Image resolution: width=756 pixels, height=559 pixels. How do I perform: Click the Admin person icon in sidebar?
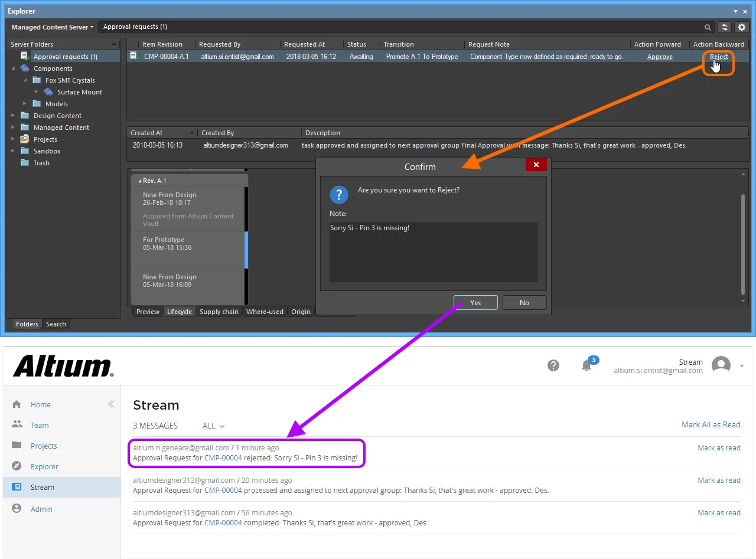coord(17,508)
